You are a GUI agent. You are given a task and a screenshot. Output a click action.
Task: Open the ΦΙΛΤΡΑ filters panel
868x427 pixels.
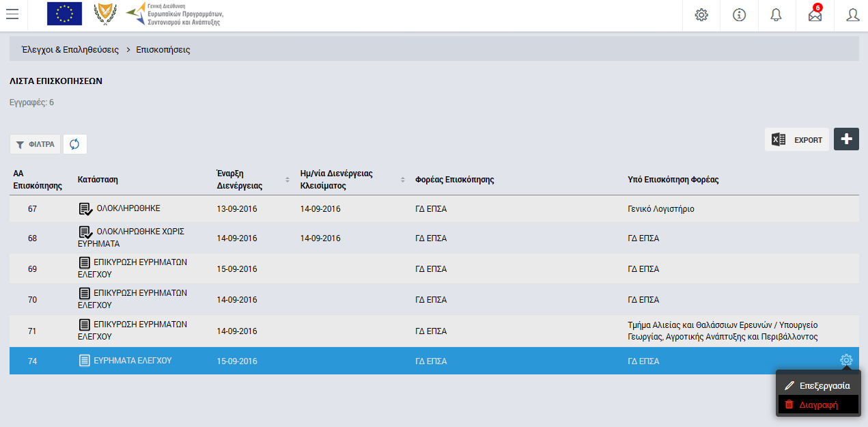(x=35, y=144)
